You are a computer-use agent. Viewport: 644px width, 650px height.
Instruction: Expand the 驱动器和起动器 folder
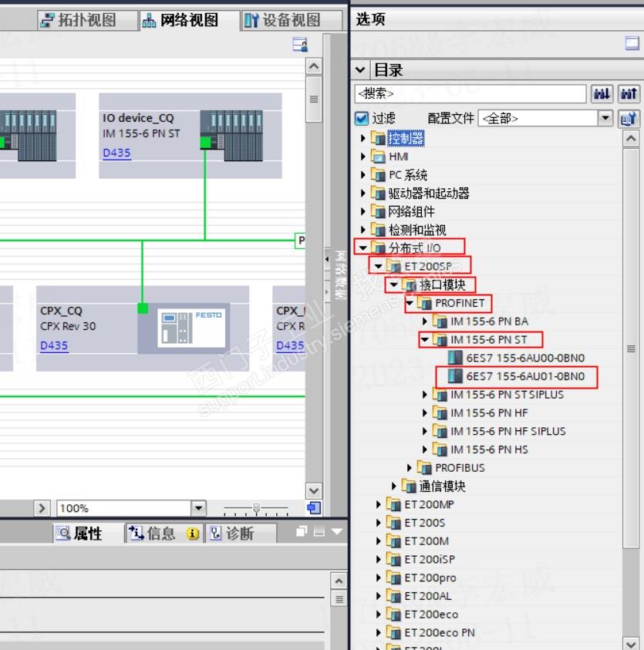click(362, 194)
